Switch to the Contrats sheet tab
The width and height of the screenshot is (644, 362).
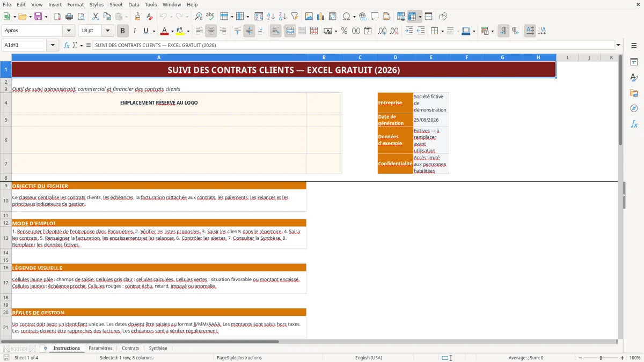130,349
